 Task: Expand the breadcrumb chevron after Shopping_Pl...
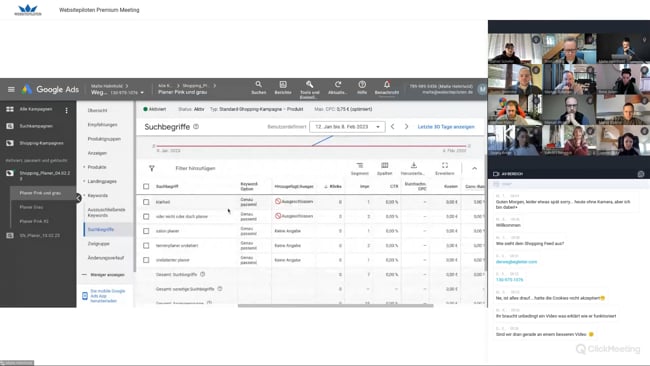point(215,86)
